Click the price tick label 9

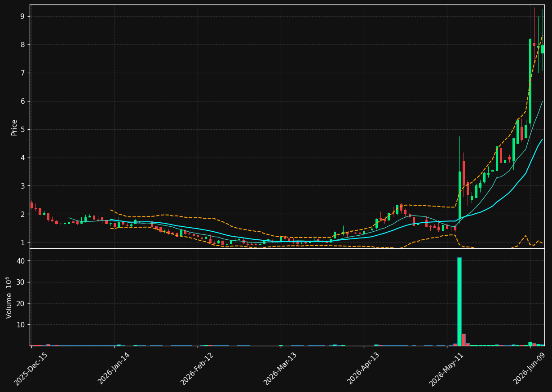pos(22,16)
